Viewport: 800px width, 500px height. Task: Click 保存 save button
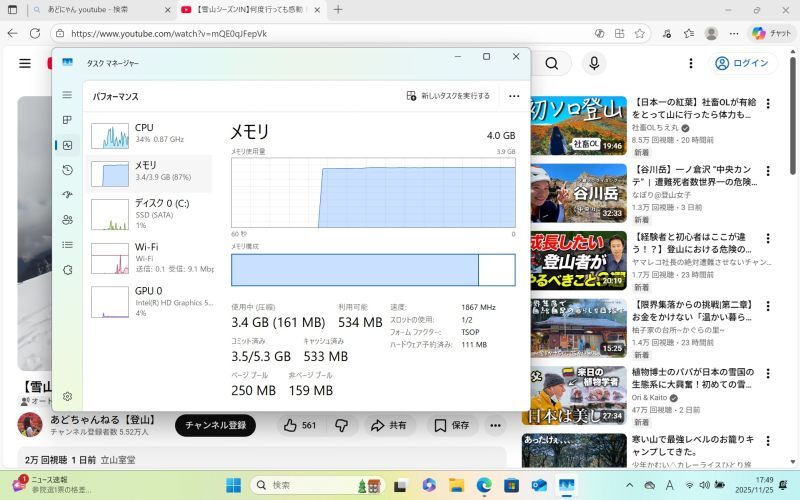tap(452, 426)
